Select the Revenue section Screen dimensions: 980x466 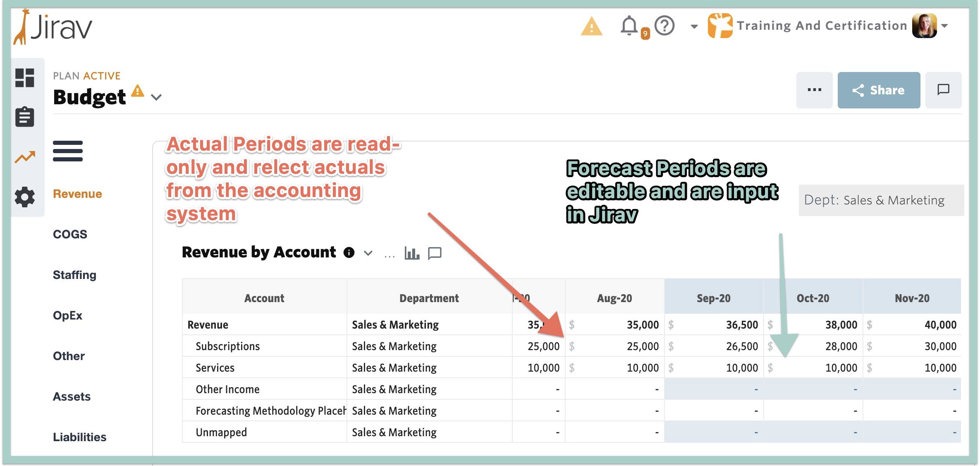click(x=77, y=194)
